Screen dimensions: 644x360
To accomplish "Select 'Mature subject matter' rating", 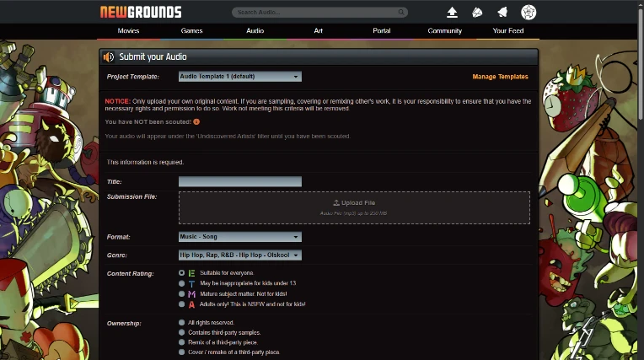I will click(x=181, y=294).
